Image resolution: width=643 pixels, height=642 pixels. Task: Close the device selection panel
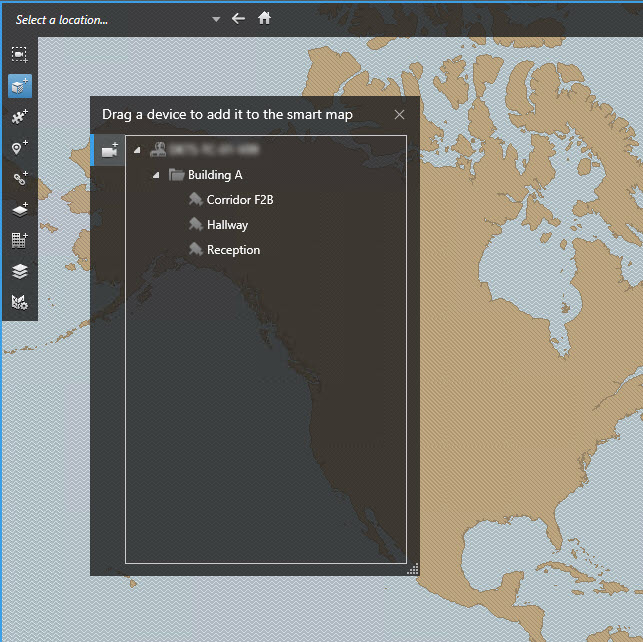(400, 115)
